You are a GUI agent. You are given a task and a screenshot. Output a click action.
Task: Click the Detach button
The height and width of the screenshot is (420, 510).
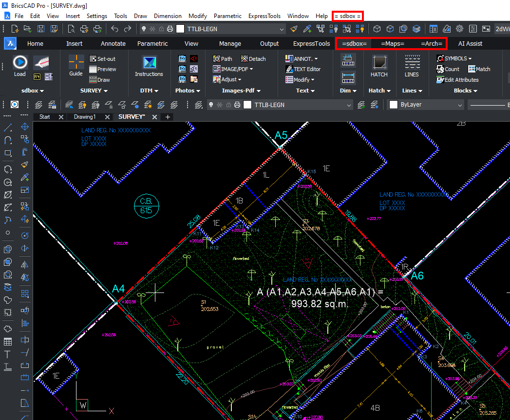(253, 59)
